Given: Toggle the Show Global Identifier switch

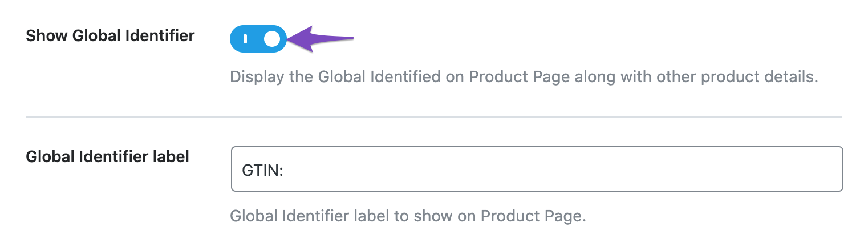Looking at the screenshot, I should click(x=258, y=39).
